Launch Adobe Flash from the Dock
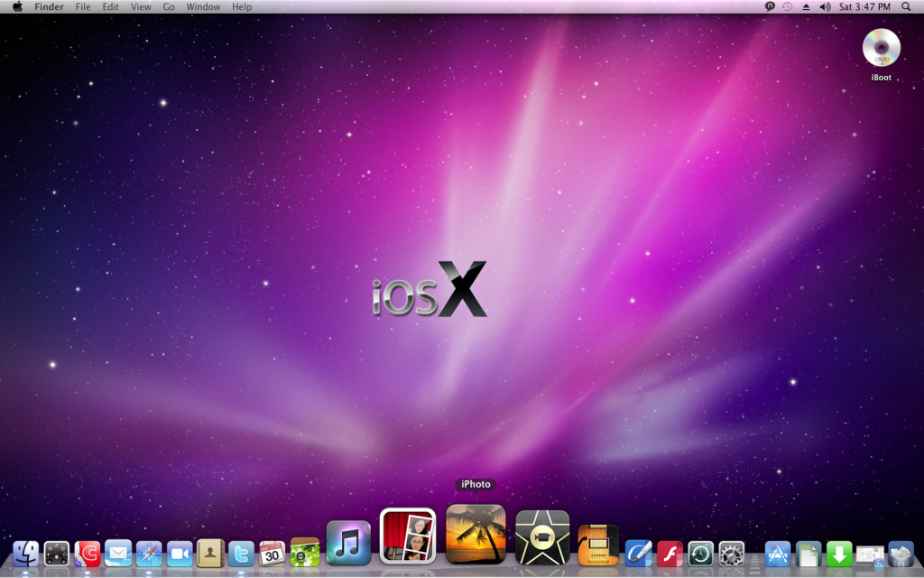Image resolution: width=924 pixels, height=578 pixels. point(670,555)
